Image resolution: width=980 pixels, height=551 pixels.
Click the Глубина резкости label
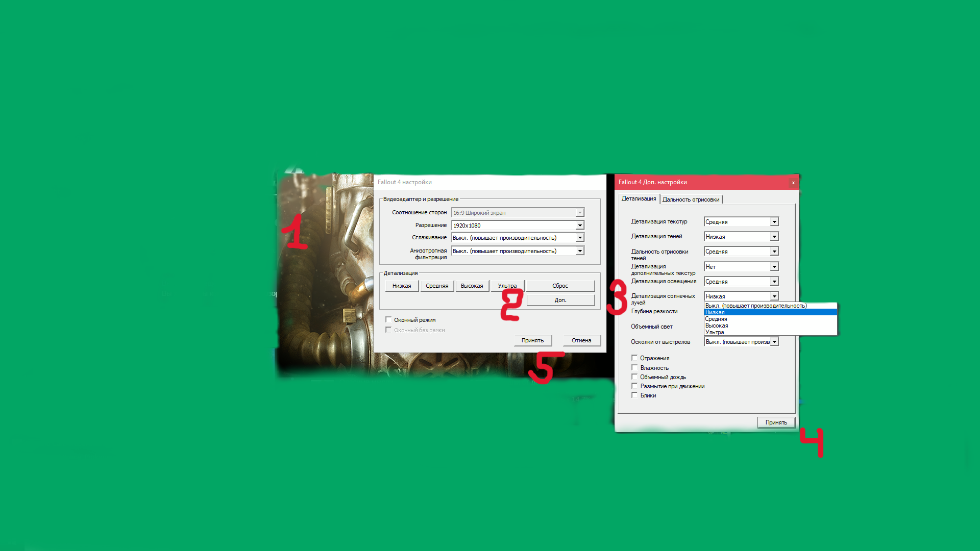tap(654, 311)
